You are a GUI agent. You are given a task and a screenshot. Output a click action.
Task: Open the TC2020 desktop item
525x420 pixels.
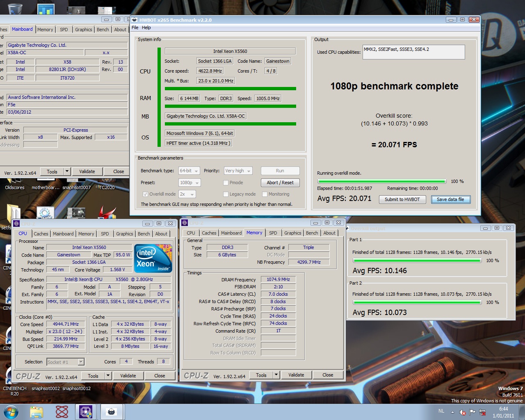(107, 187)
